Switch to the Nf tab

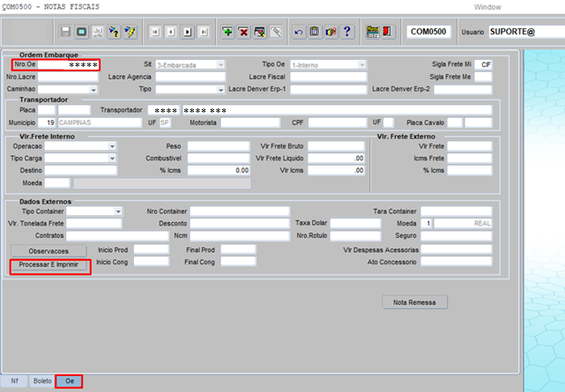(x=14, y=381)
